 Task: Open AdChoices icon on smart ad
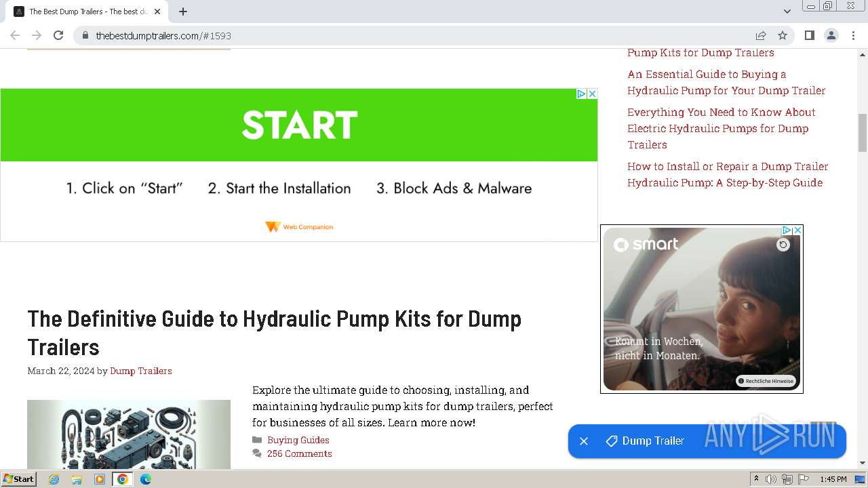coord(787,230)
